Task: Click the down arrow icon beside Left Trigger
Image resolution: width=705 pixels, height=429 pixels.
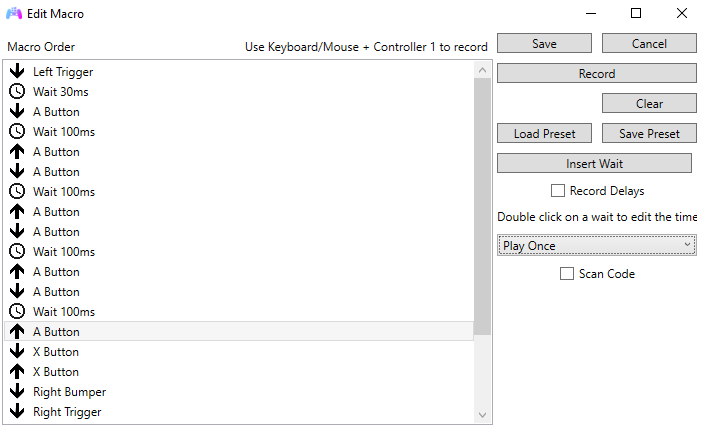Action: 16,72
